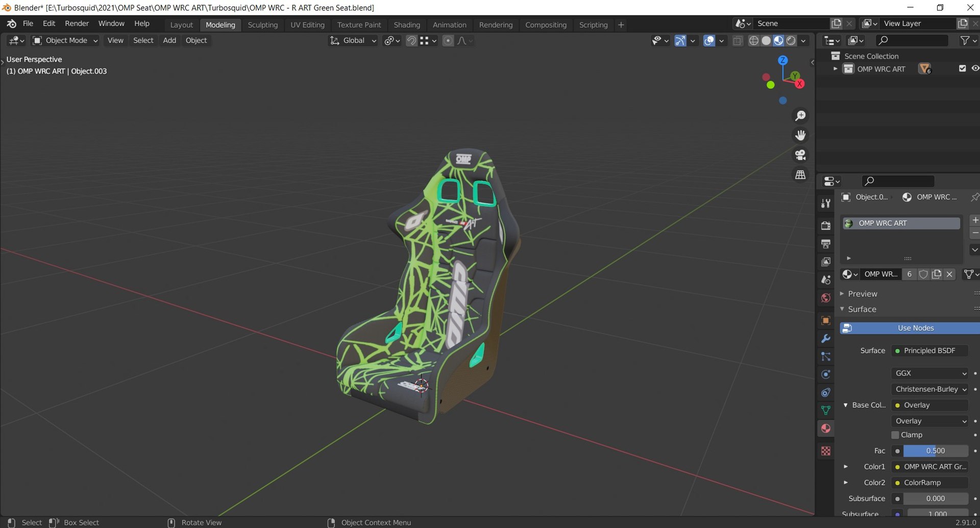The image size is (980, 528).
Task: Click the zoom magnifier viewport gizmo
Action: [800, 116]
